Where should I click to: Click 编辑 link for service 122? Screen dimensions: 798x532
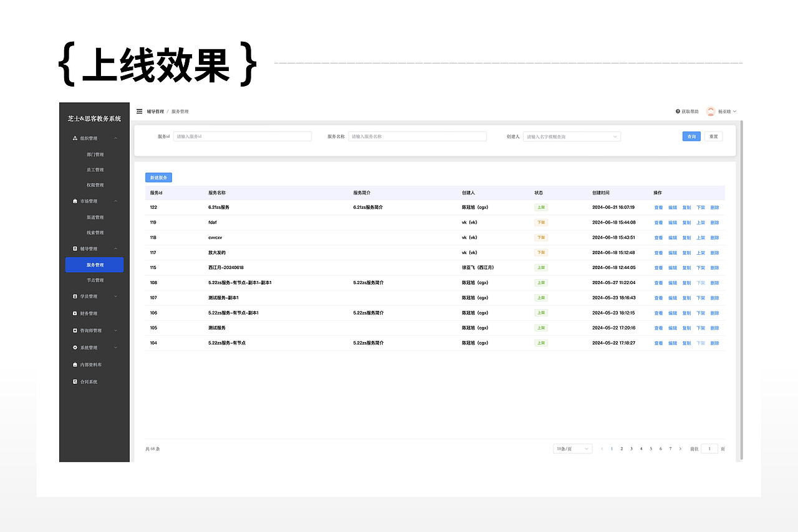click(672, 207)
